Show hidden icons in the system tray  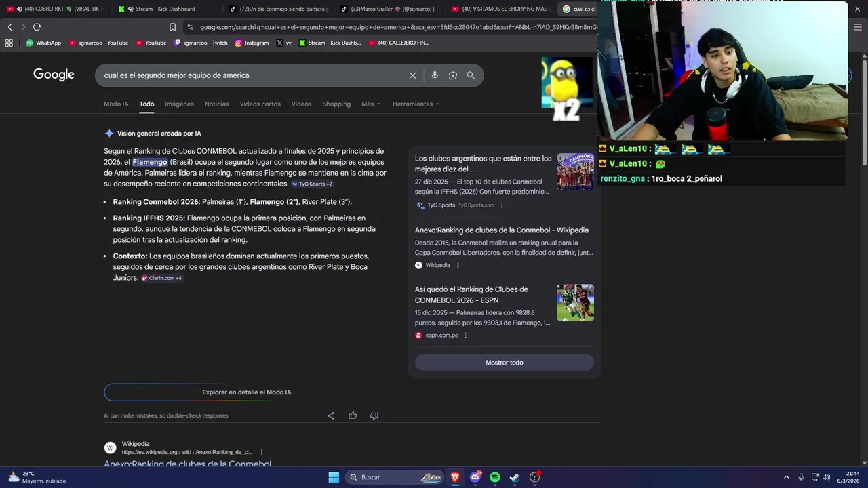[x=787, y=477]
